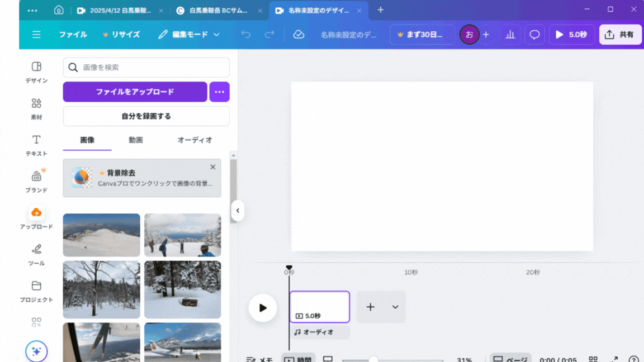Toggle the 時間 timeline view
The width and height of the screenshot is (644, 362).
point(298,359)
